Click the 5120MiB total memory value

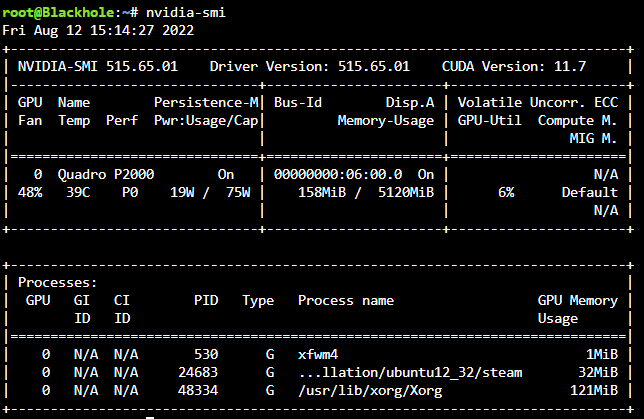[406, 192]
